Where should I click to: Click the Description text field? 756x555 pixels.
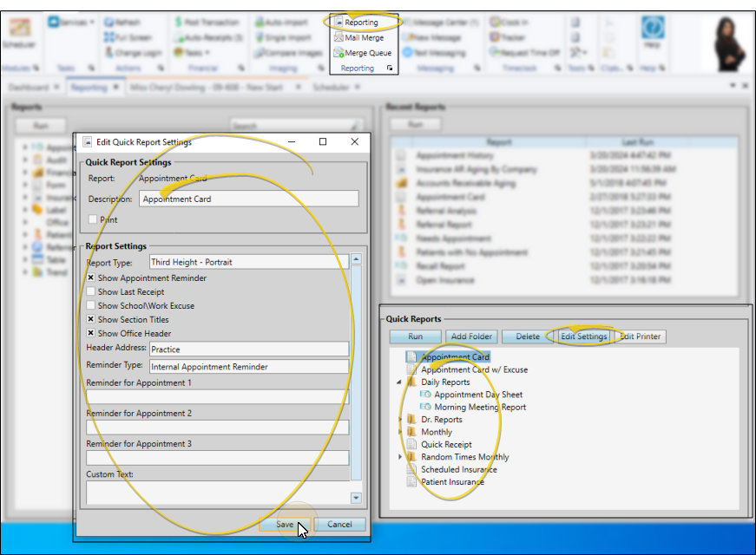248,199
